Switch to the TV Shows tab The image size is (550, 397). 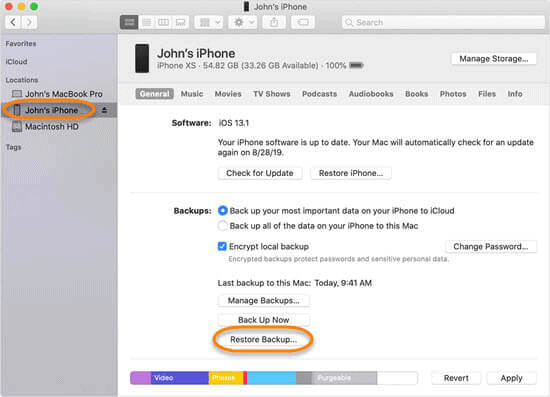click(x=272, y=94)
